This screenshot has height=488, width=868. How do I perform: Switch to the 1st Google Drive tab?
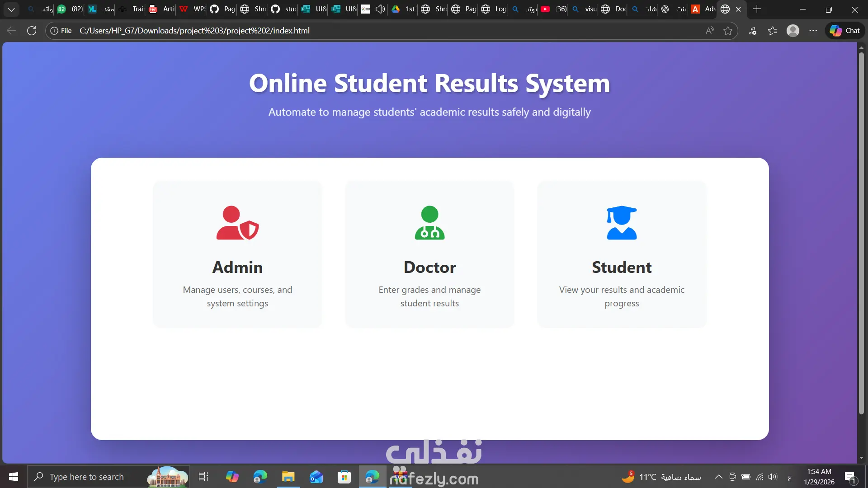pos(402,9)
